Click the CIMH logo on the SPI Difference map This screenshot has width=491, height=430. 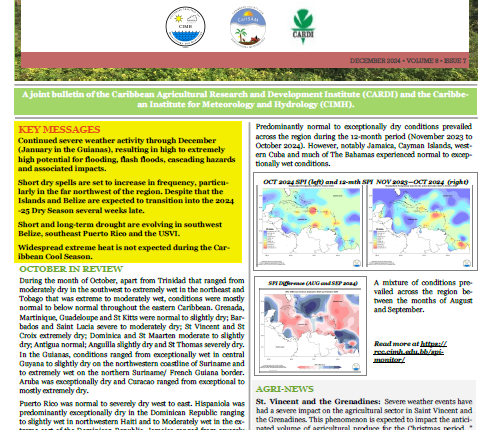356,367
